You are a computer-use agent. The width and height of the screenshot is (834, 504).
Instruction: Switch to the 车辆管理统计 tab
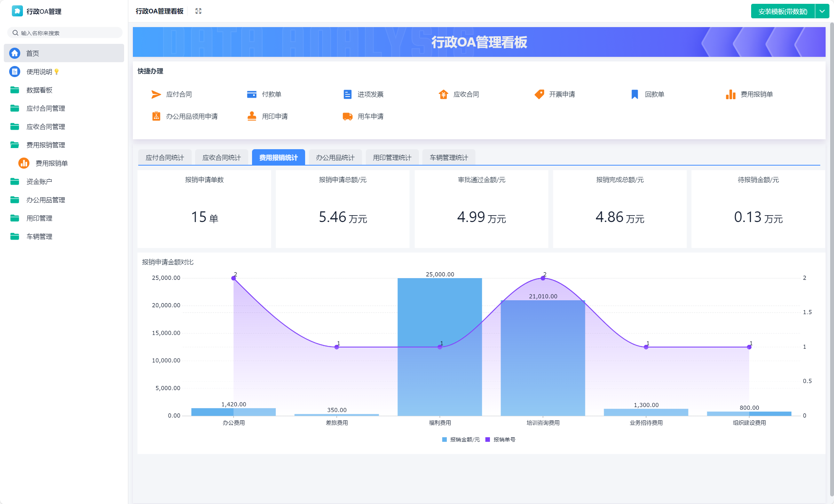(449, 158)
